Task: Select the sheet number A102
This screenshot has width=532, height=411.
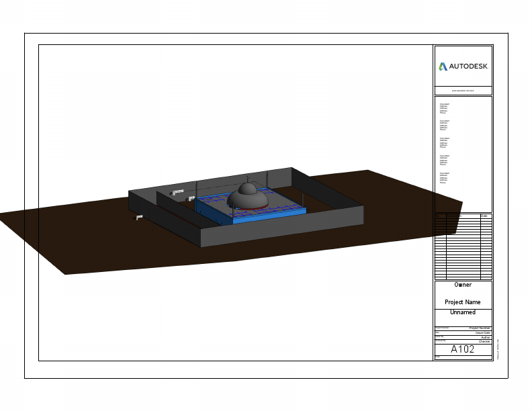Action: point(462,349)
